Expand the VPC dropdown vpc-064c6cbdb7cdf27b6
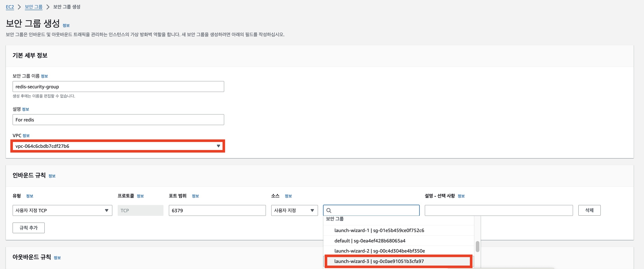 [x=118, y=146]
